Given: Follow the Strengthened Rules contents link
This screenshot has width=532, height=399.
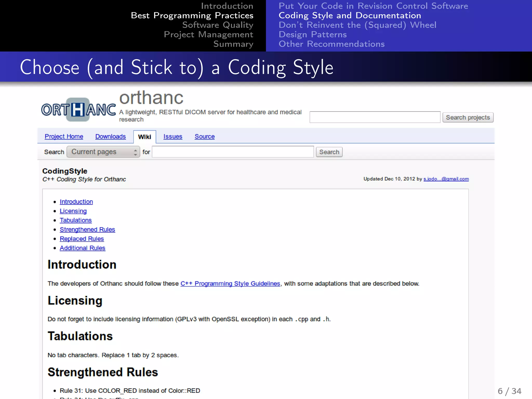Looking at the screenshot, I should 87,229.
